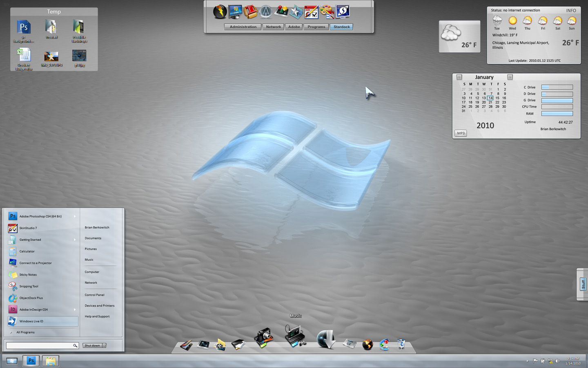Switch to the Adobe dock tab

click(x=294, y=27)
